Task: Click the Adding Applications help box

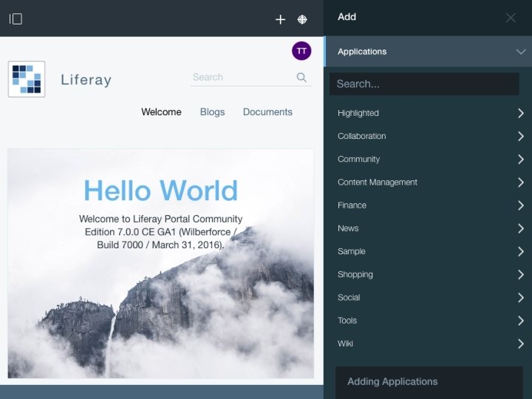Action: (x=429, y=382)
